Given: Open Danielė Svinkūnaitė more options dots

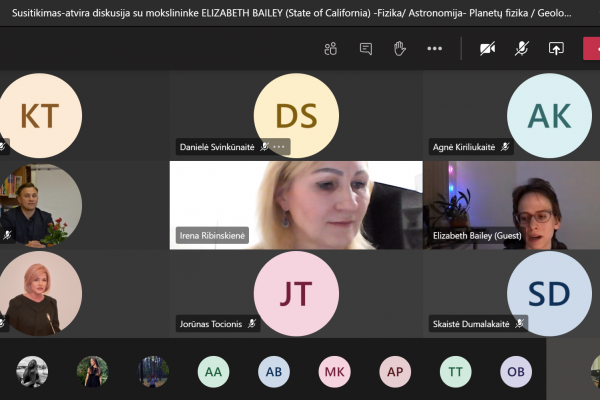Looking at the screenshot, I should click(x=279, y=147).
